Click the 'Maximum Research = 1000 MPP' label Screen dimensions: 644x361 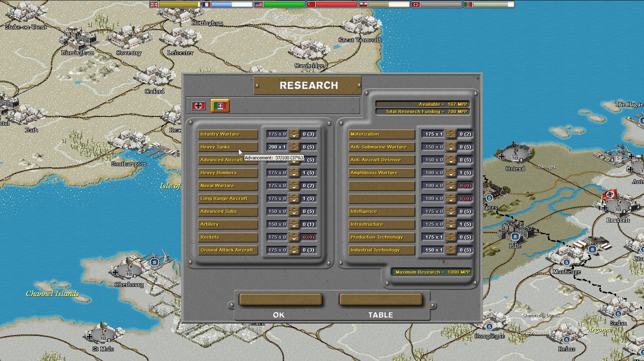click(432, 272)
